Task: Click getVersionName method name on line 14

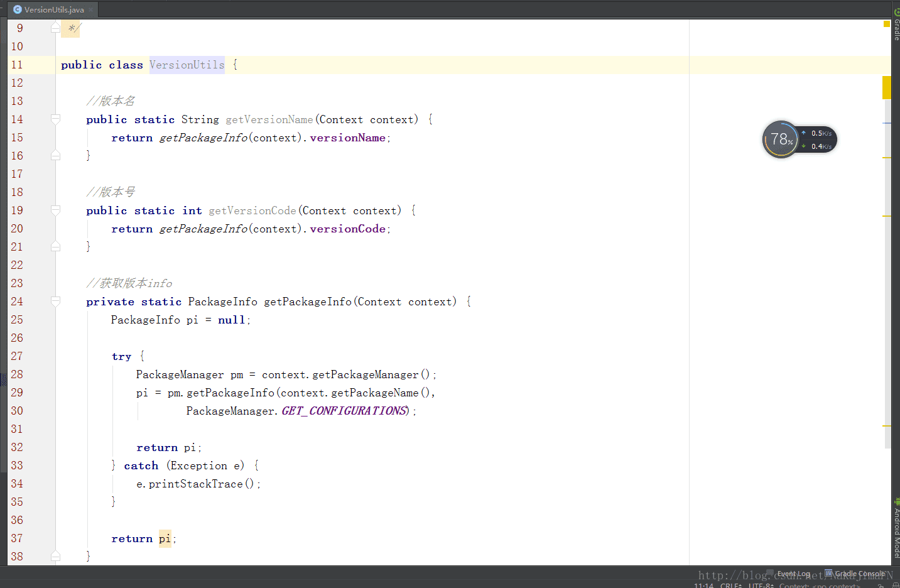Action: click(x=269, y=119)
